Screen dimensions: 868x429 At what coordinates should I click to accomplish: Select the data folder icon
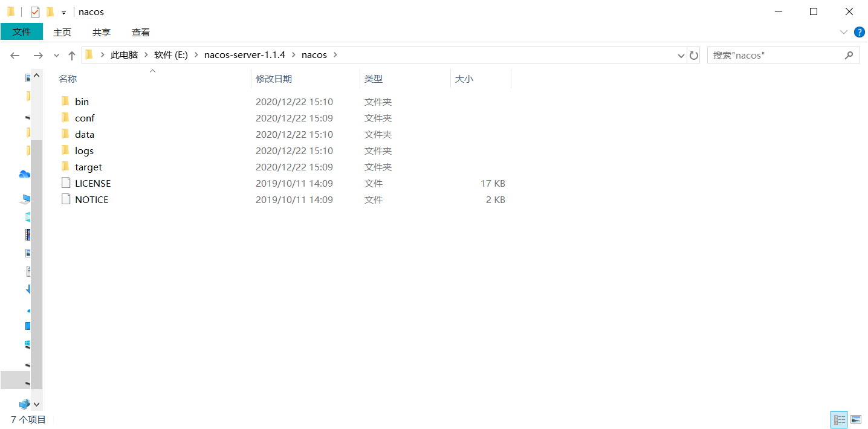pyautogui.click(x=66, y=134)
